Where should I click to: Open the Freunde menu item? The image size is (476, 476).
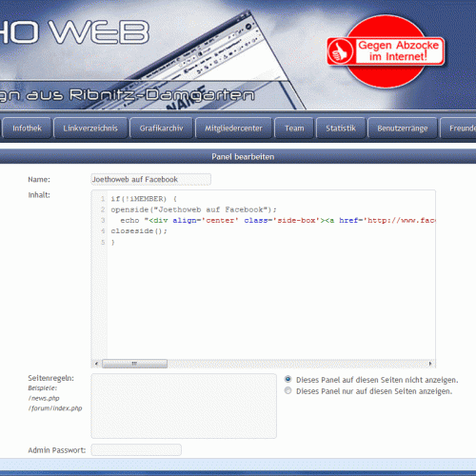(458, 129)
